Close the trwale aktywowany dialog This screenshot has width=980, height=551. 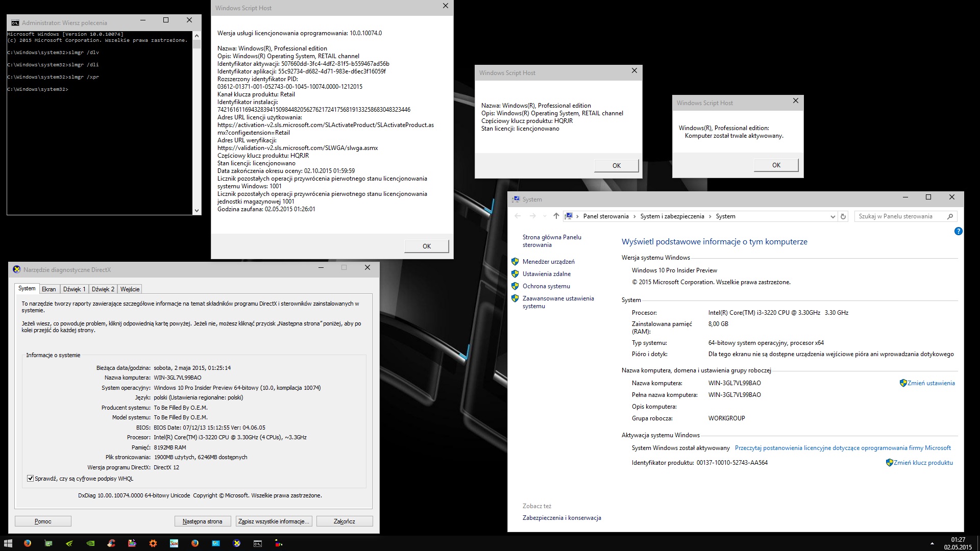795,101
